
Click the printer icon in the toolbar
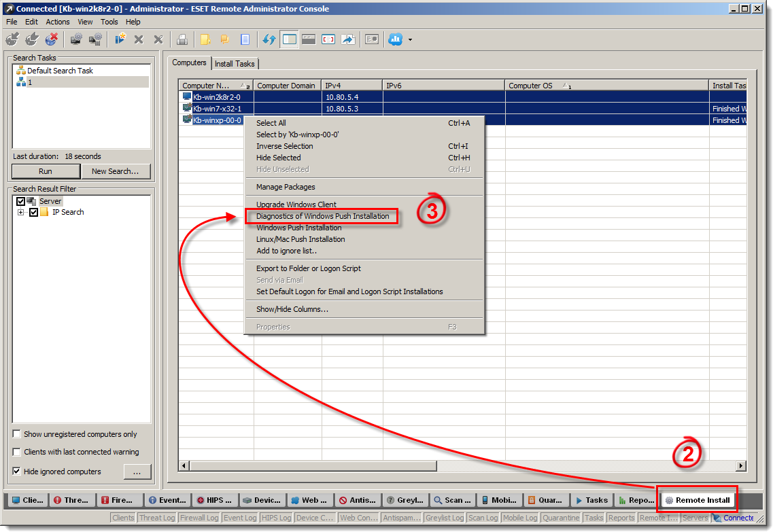pyautogui.click(x=182, y=39)
